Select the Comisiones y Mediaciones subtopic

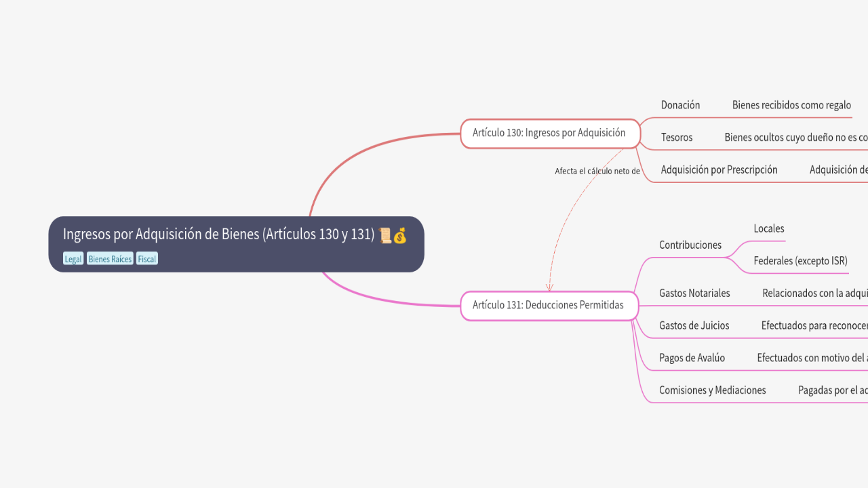[712, 390]
